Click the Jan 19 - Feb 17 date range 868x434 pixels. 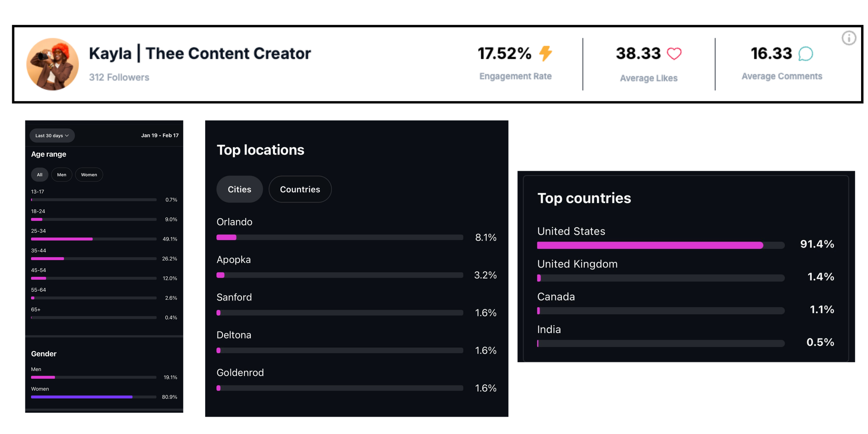(160, 135)
